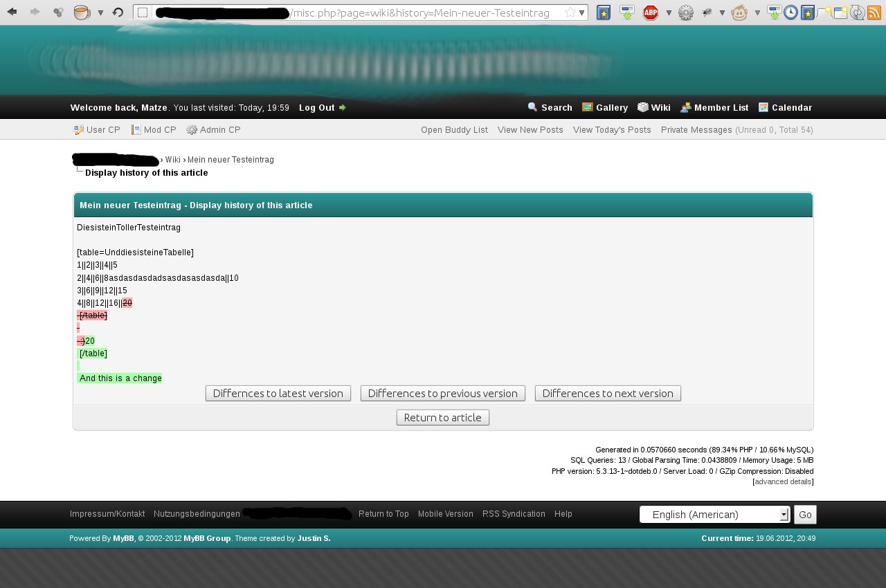Click the Go button beside language selector
The width and height of the screenshot is (886, 588).
[805, 515]
